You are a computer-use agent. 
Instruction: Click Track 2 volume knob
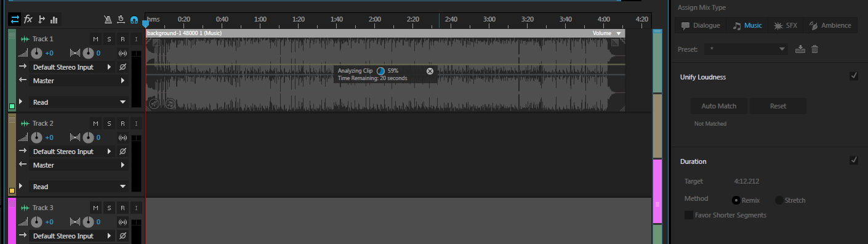37,137
